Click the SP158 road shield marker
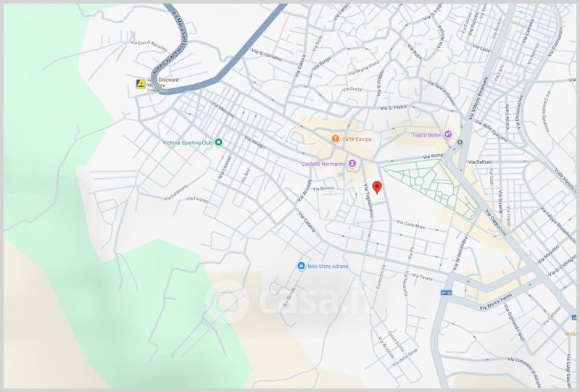 pyautogui.click(x=445, y=293)
